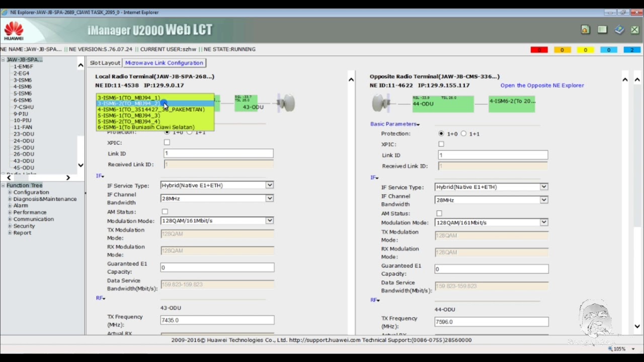644x362 pixels.
Task: Open the Opposite NE Explorer link
Action: (x=542, y=85)
